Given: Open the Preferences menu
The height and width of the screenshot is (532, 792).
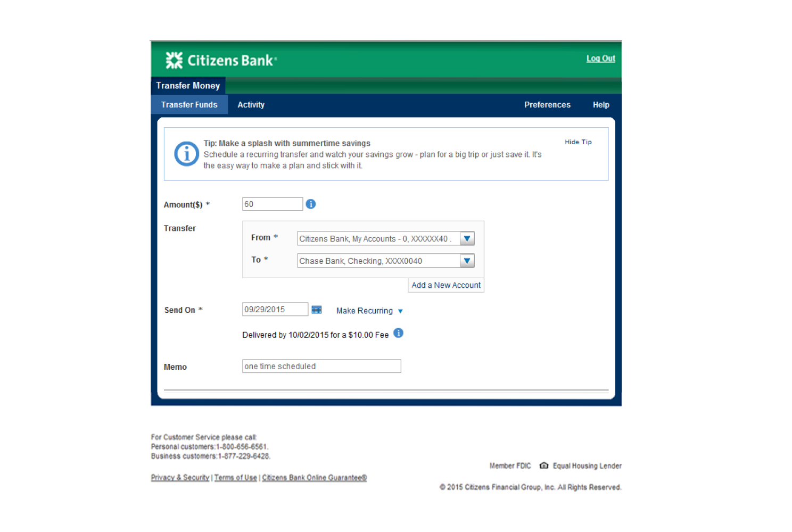Looking at the screenshot, I should click(547, 105).
